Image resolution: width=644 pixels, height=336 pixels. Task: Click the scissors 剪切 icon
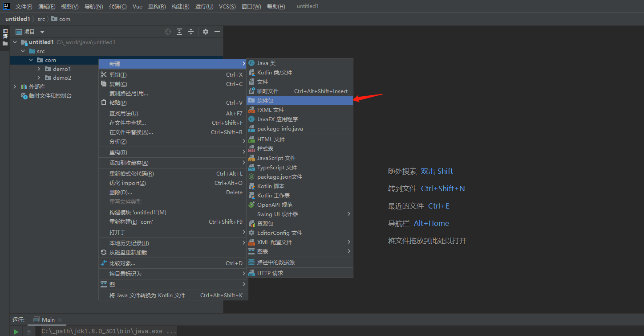104,75
